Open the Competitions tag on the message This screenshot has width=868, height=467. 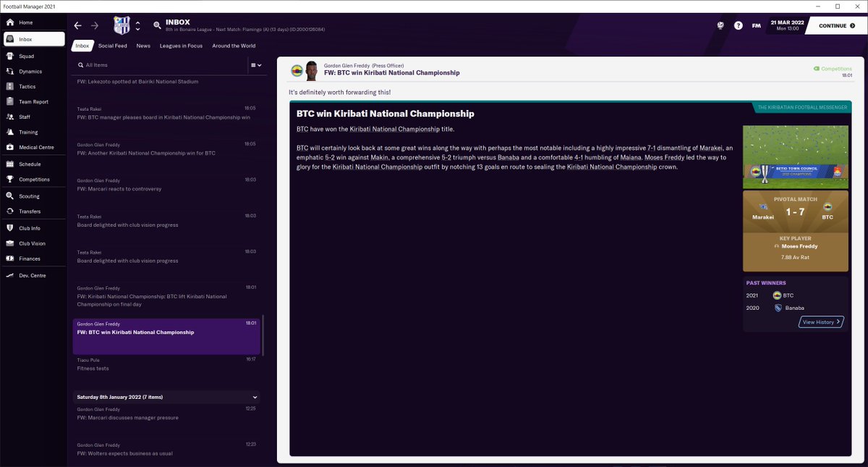833,68
